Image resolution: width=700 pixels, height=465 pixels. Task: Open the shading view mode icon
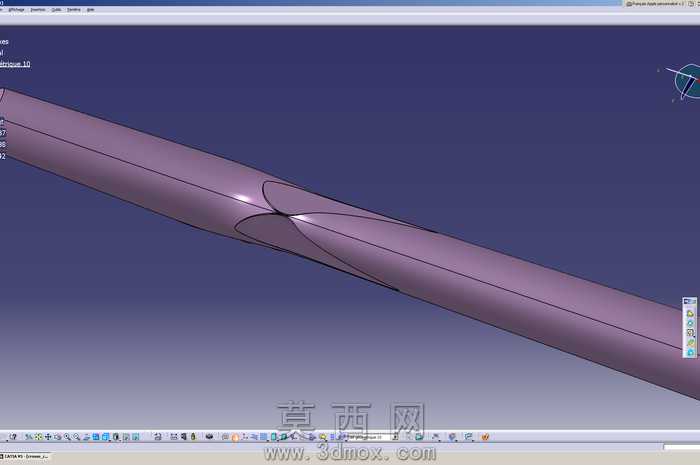[x=117, y=437]
